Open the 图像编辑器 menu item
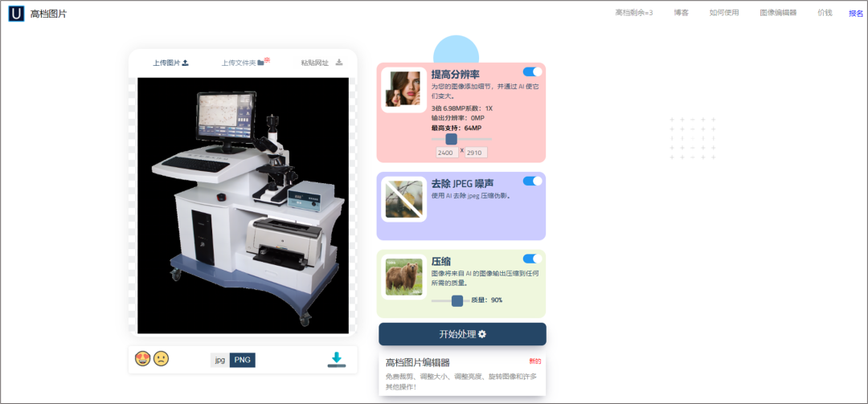Viewport: 868px width, 404px height. pyautogui.click(x=778, y=13)
